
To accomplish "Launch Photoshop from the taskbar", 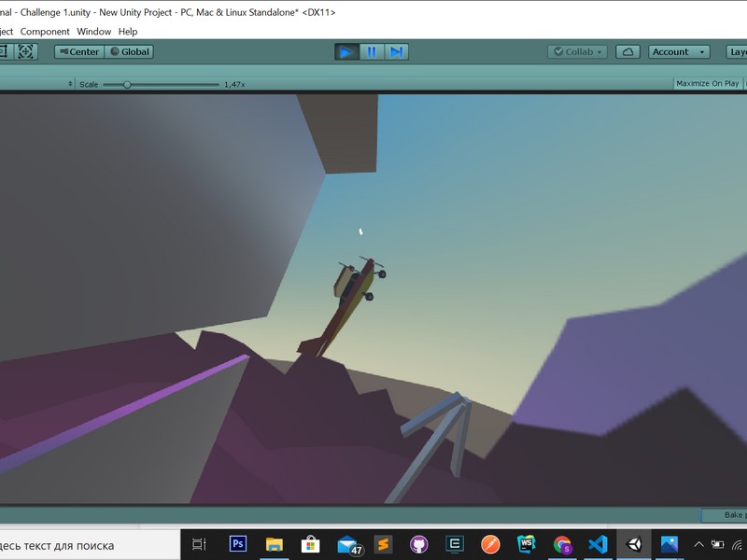I will click(236, 542).
